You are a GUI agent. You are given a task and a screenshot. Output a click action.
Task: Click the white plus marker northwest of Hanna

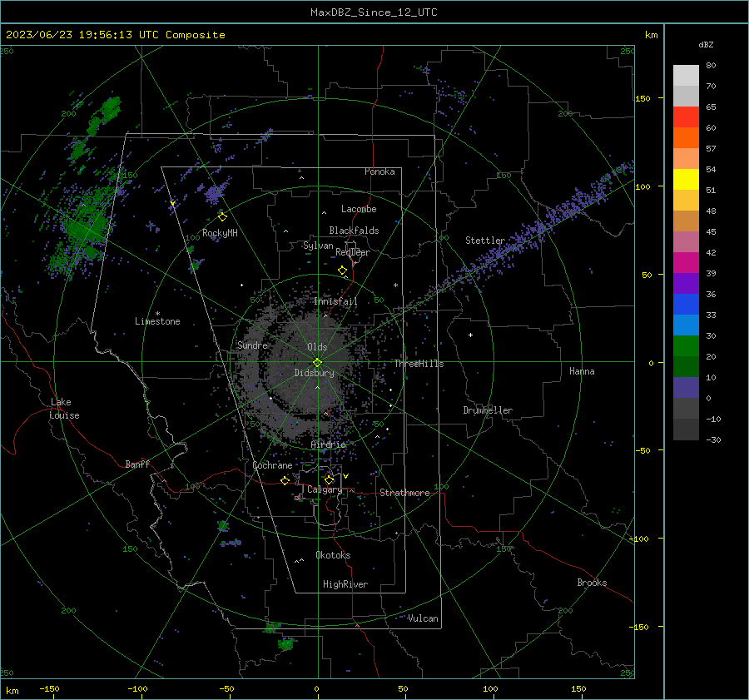470,335
